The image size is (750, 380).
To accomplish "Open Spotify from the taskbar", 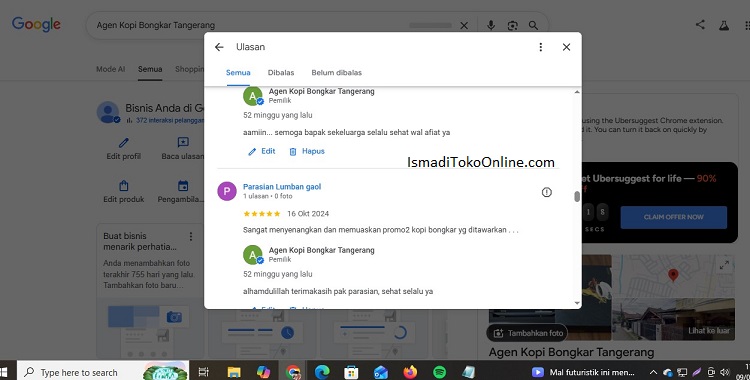I will 440,372.
